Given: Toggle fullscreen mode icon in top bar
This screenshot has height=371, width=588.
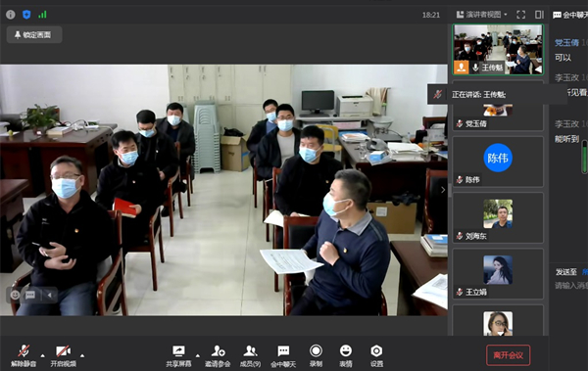Looking at the screenshot, I should [x=521, y=15].
